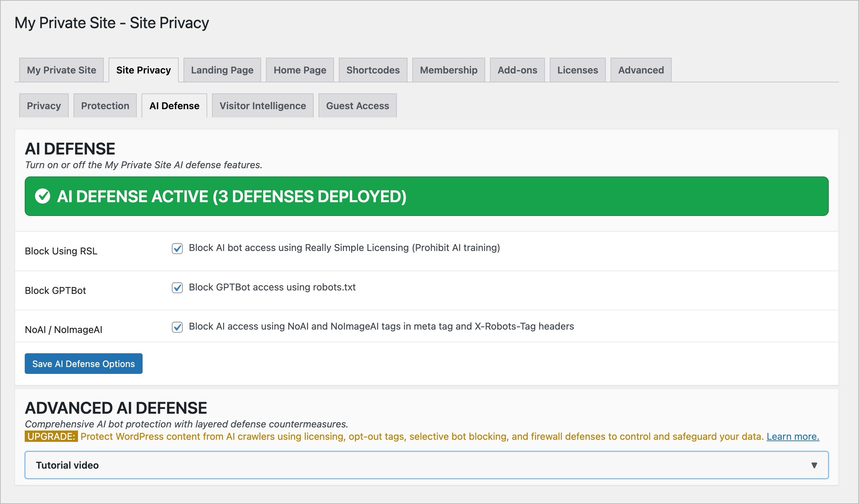Click Save AI Defense Options

[83, 364]
